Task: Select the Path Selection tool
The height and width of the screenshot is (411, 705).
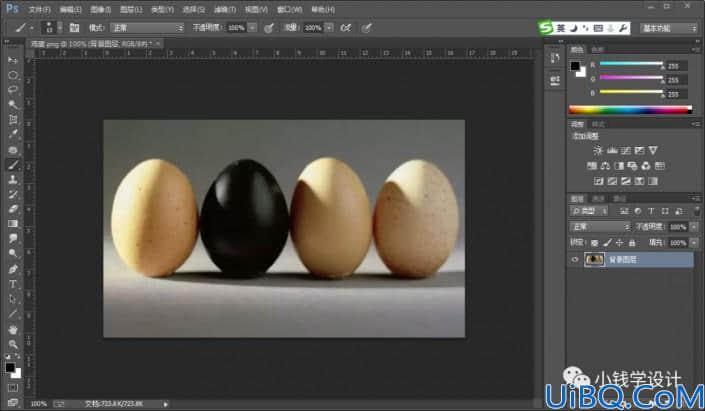Action: tap(13, 299)
